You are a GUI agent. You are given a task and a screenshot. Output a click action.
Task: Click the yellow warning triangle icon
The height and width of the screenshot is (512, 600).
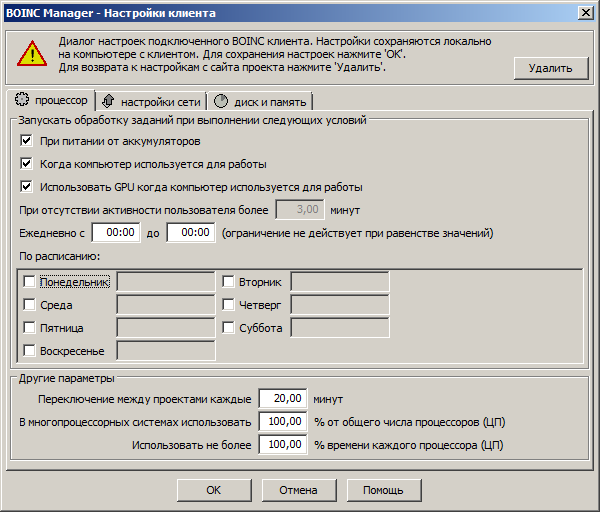(29, 54)
